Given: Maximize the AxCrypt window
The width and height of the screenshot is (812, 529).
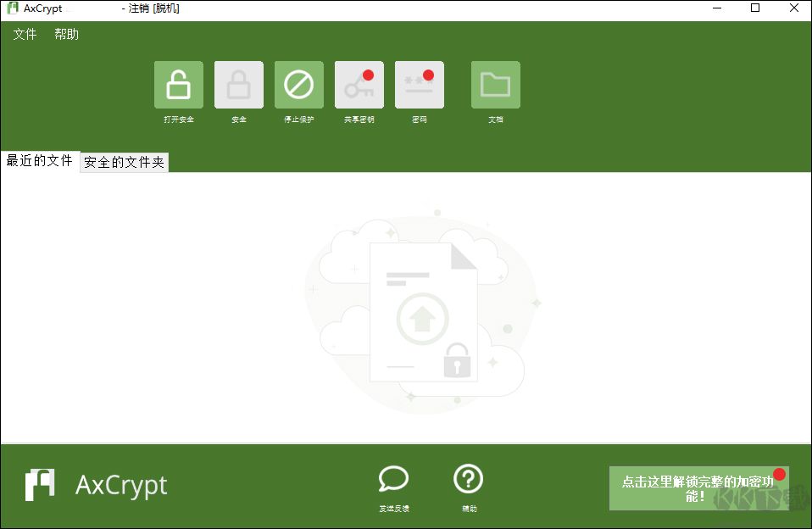Looking at the screenshot, I should pyautogui.click(x=755, y=8).
